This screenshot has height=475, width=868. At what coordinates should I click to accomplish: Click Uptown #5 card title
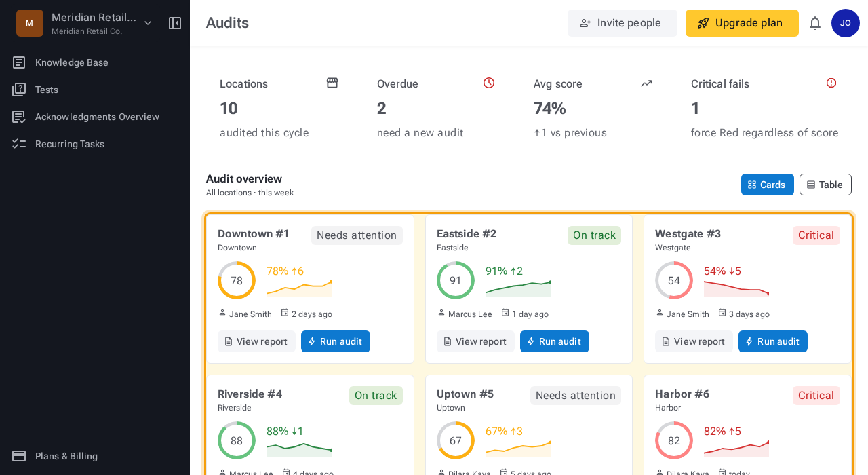[x=465, y=394]
